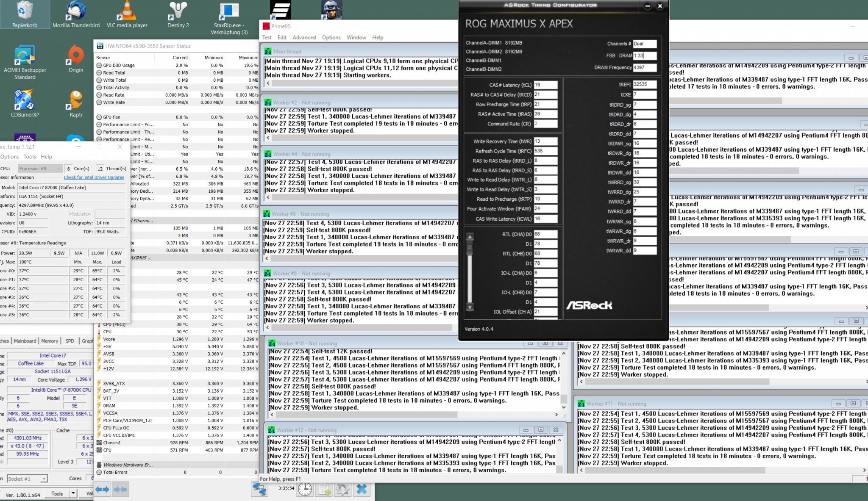This screenshot has width=868, height=501.
Task: Click the Prime95 title bar app icon
Action: [x=266, y=26]
